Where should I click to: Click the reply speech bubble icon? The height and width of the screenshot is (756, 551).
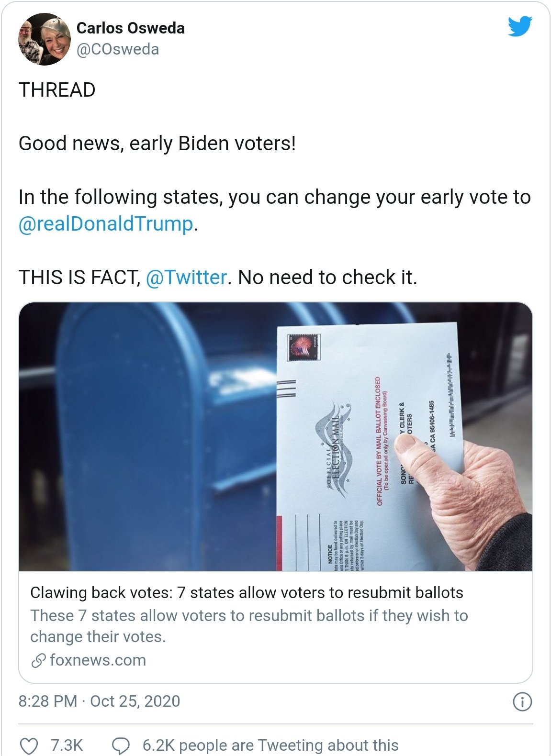[x=120, y=745]
